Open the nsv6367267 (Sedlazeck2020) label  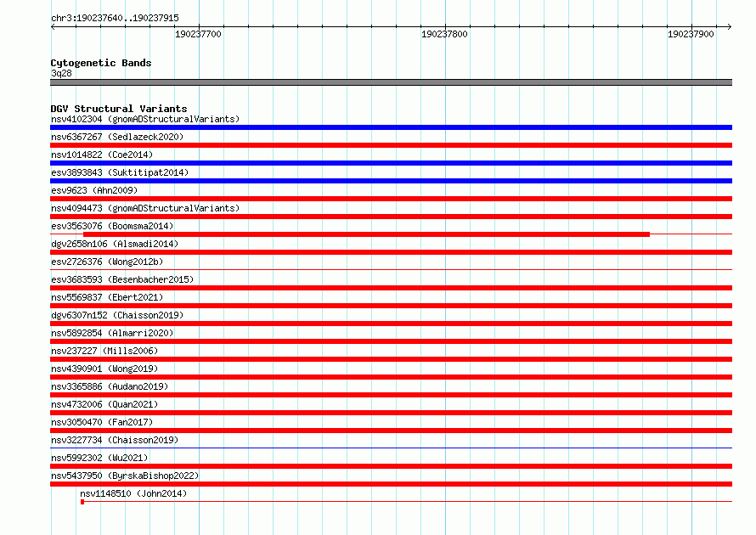(x=117, y=137)
